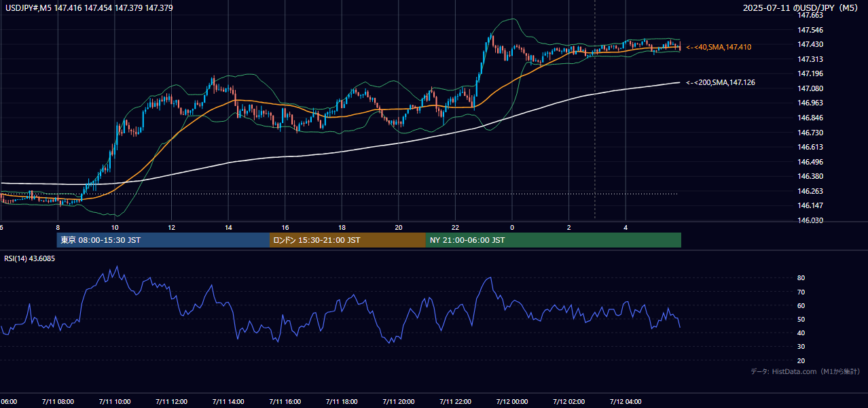
Task: Click the 7/11 22:00 bottom time label
Action: pyautogui.click(x=455, y=402)
